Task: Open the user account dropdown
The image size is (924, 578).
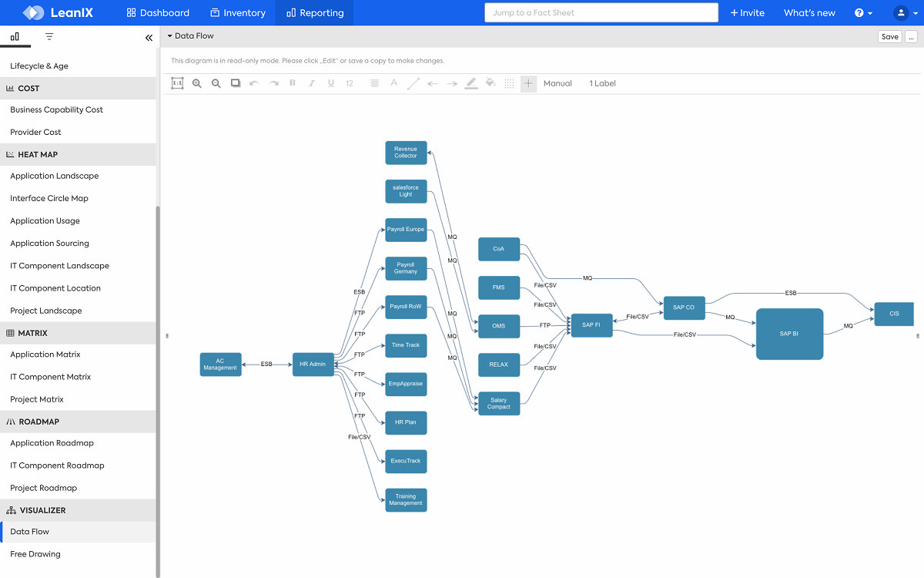Action: [905, 13]
